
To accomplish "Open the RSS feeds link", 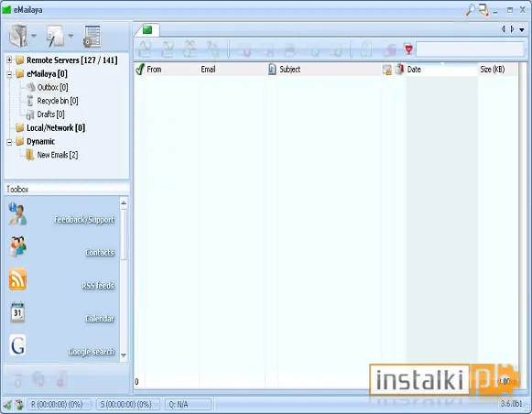I will pos(98,286).
